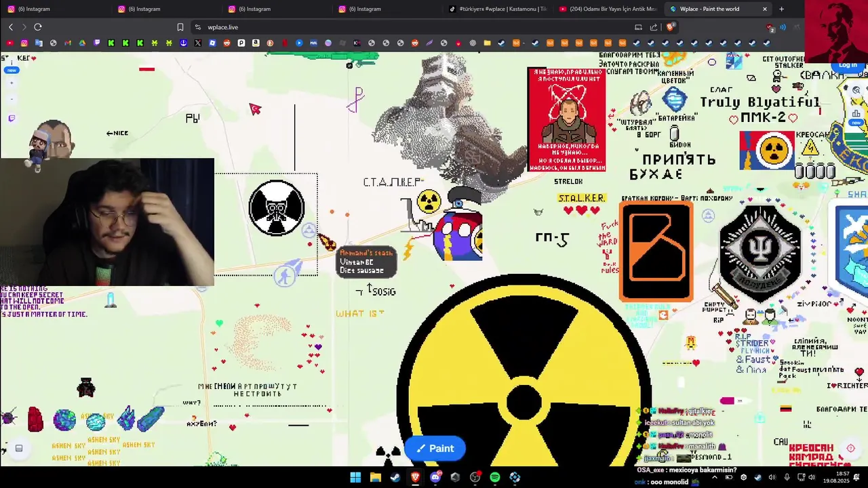Click the Paint button

pos(435,448)
